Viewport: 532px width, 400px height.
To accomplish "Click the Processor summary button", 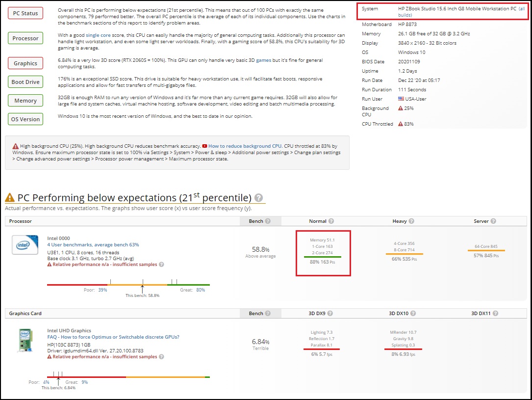I will [25, 38].
